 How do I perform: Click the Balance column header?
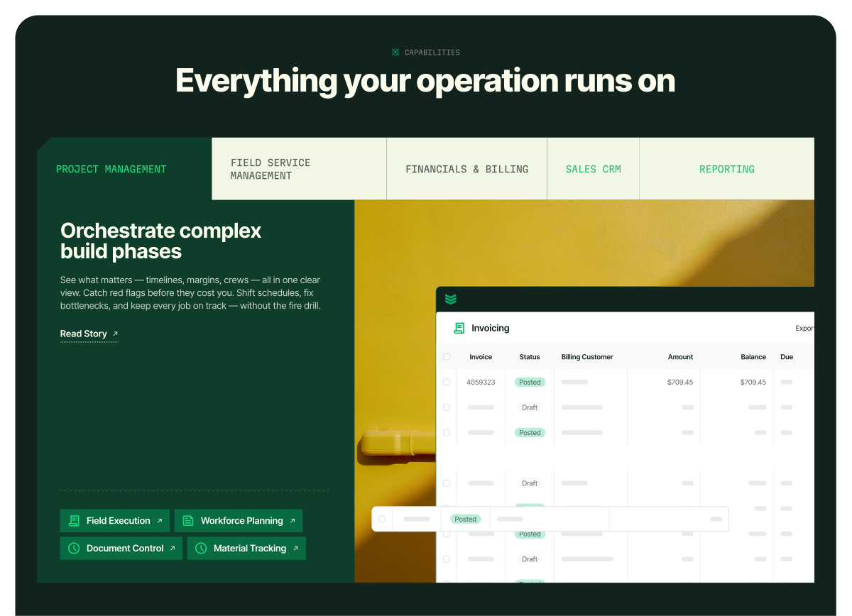753,357
